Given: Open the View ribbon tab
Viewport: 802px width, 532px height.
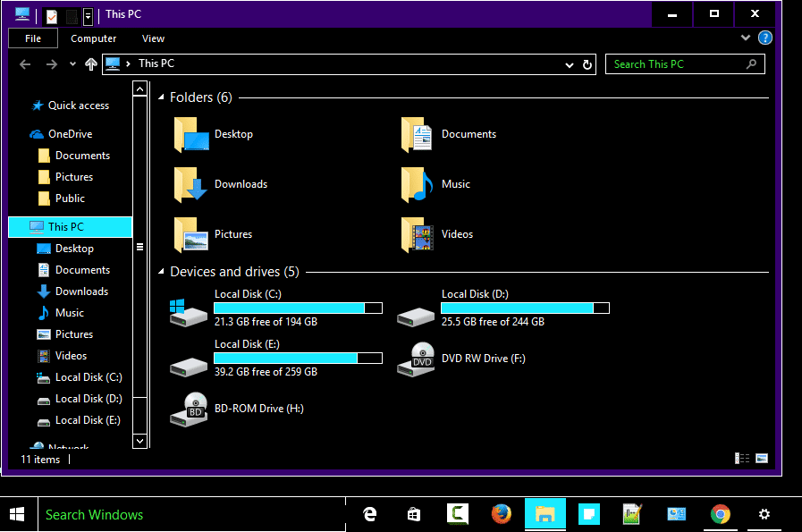Looking at the screenshot, I should click(154, 38).
